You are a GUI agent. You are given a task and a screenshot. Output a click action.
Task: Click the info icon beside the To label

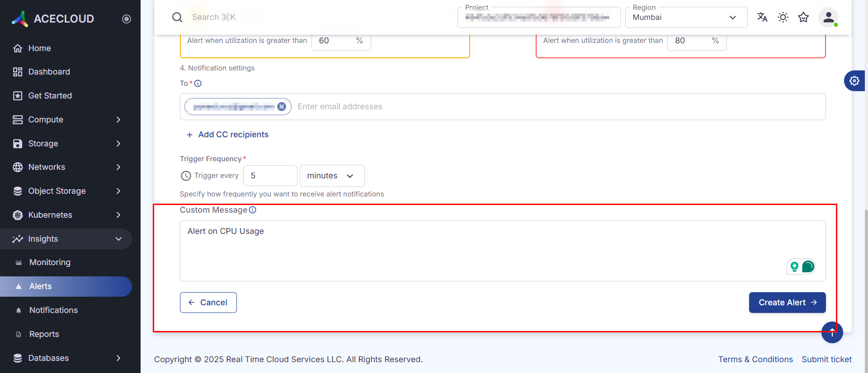[198, 84]
